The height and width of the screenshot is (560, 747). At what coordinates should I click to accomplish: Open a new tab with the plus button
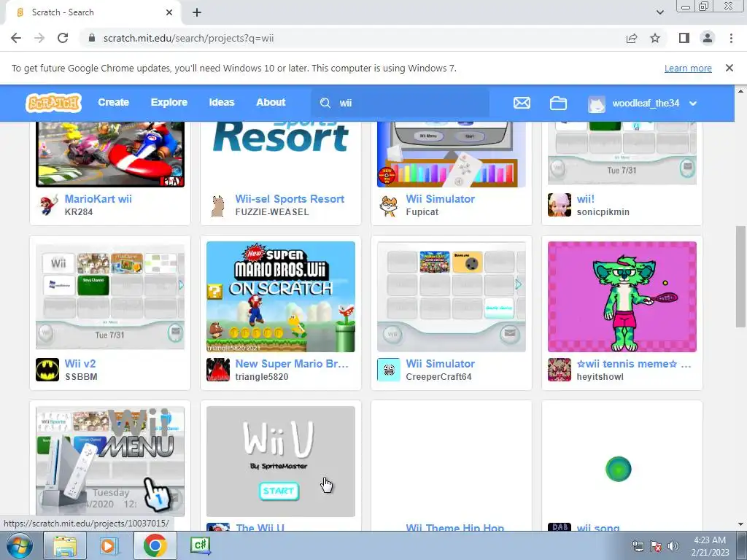coord(197,12)
